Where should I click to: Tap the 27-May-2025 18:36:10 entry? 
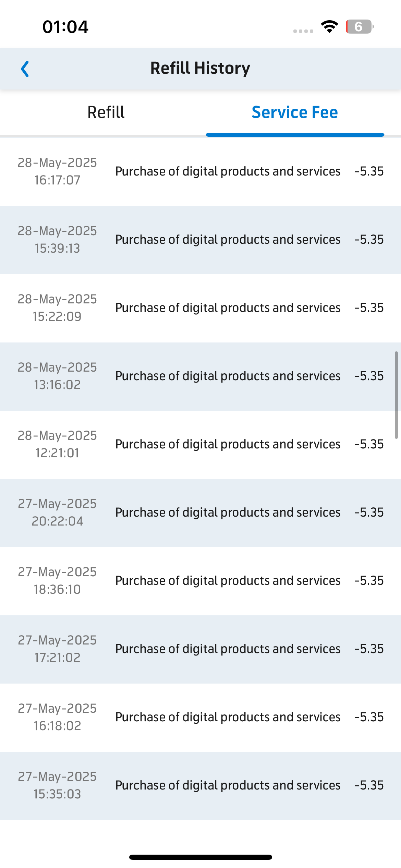[x=200, y=581]
